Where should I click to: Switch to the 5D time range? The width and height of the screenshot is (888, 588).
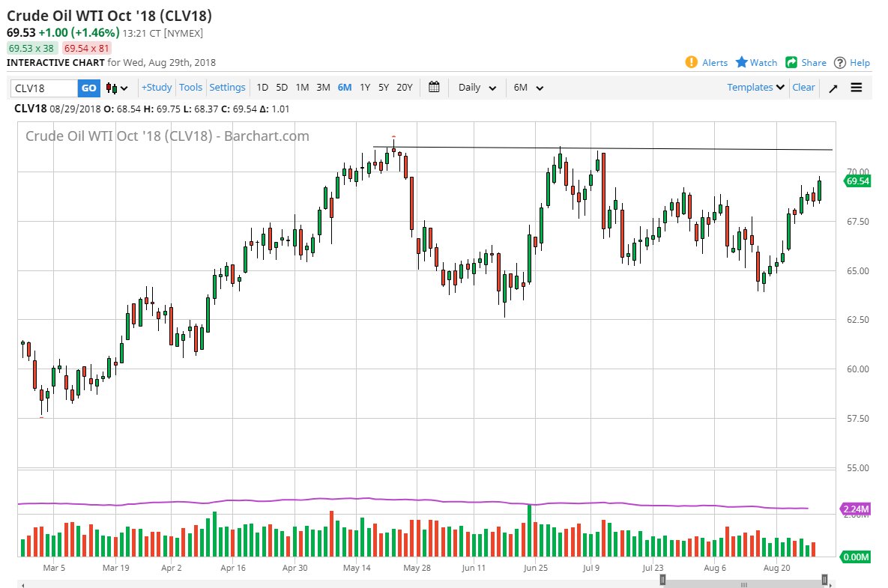282,88
